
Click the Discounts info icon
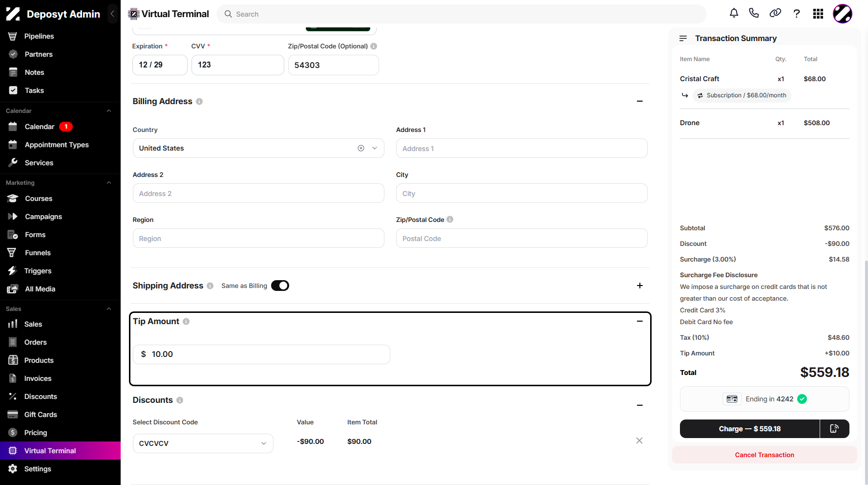180,400
